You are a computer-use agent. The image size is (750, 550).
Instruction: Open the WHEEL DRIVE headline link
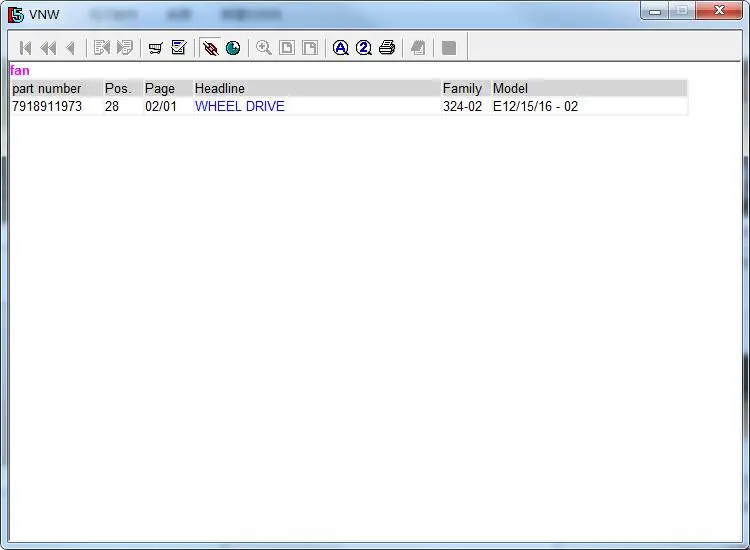(240, 106)
